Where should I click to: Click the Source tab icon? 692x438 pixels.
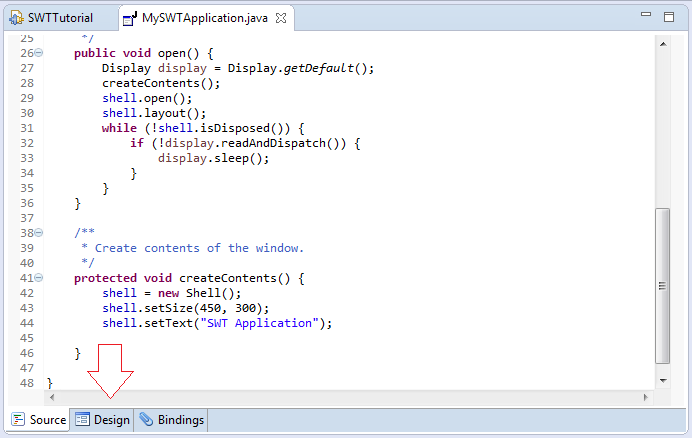(18, 419)
